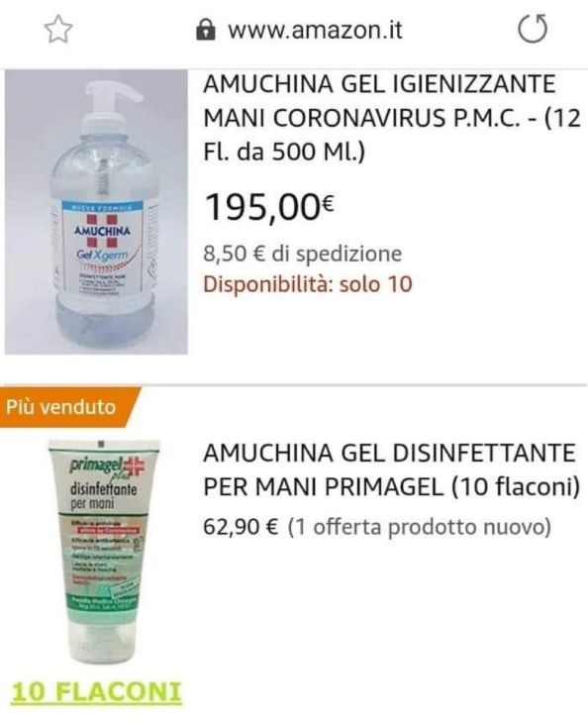The image size is (588, 723).
Task: Click the white pump dispenser of the bottle
Action: click(x=111, y=106)
